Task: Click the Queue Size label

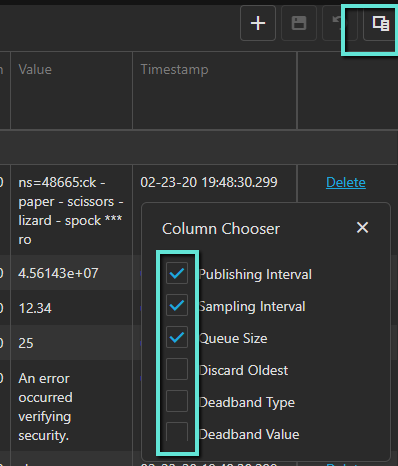Action: (233, 338)
